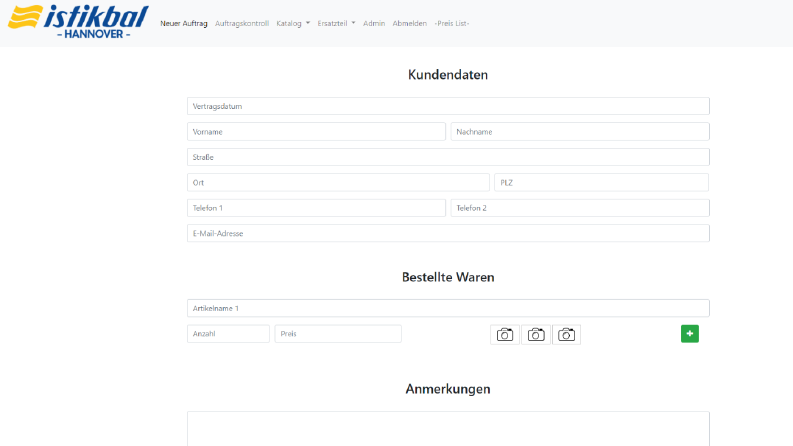793x446 pixels.
Task: Click the Kundendaten heading
Action: click(x=448, y=74)
